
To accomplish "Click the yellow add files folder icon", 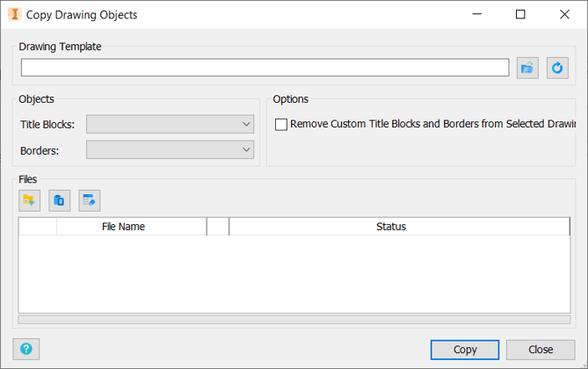I will pyautogui.click(x=30, y=200).
